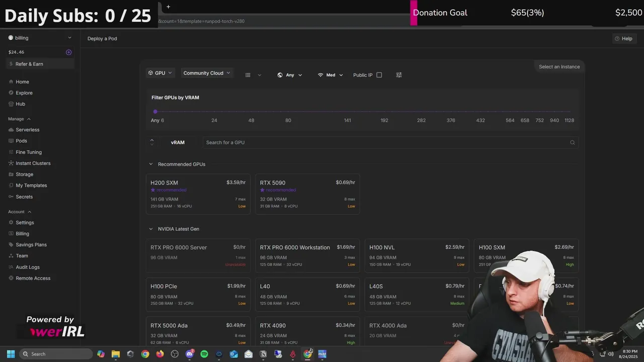Screen dimensions: 644x362
Task: Choose the H100 PCIe card
Action: pos(198,295)
